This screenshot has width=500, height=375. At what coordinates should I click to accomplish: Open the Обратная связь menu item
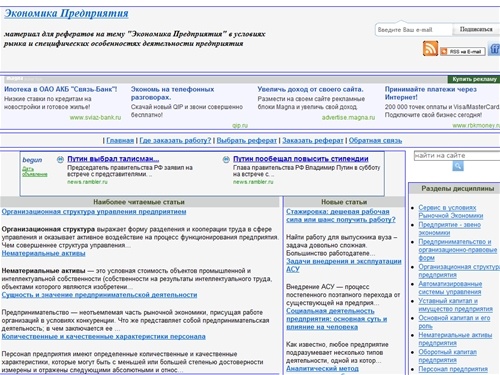click(x=375, y=140)
